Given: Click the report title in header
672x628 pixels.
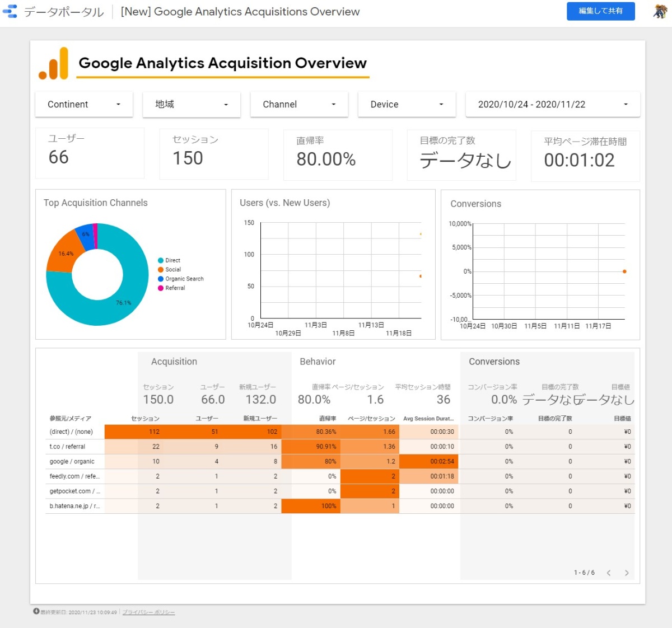Looking at the screenshot, I should tap(240, 12).
